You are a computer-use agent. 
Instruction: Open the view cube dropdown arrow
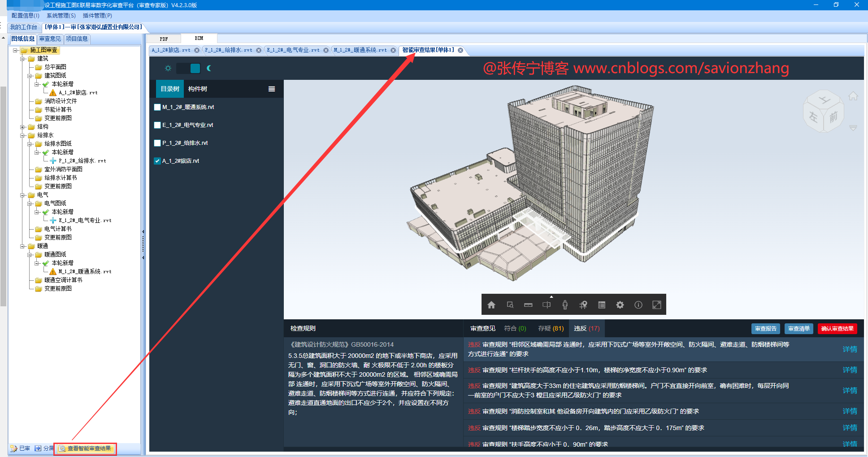coord(853,128)
